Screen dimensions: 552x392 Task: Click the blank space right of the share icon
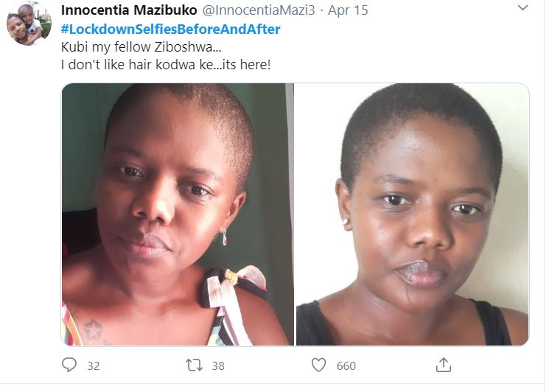501,365
